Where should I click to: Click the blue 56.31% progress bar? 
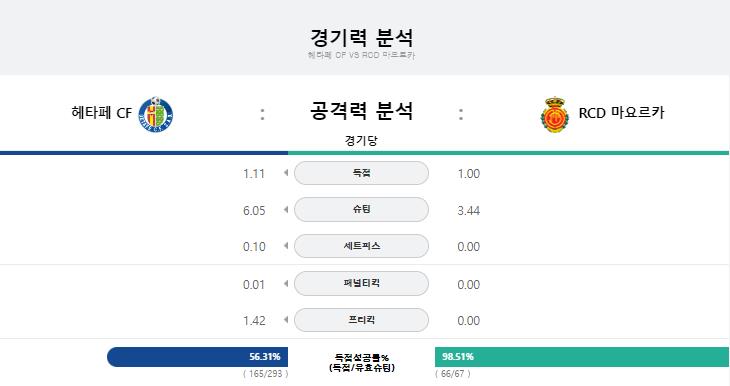point(197,357)
